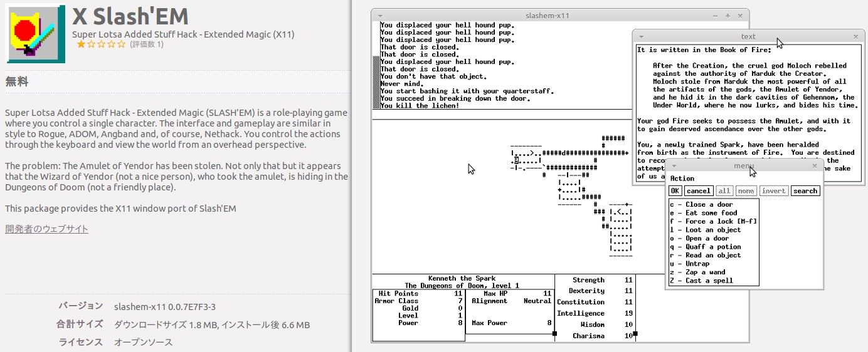
Task: Click the 'It is written in the Book of Fire:' line
Action: (x=706, y=49)
